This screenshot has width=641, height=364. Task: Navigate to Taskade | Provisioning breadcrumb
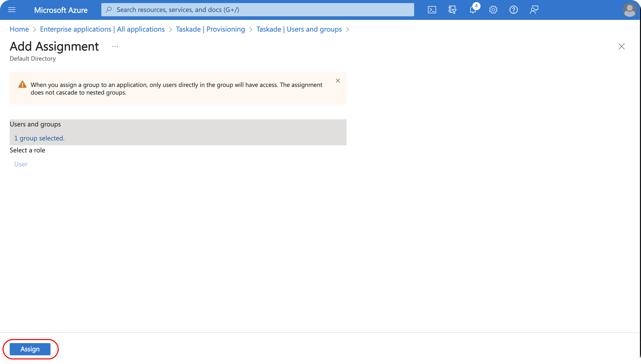[210, 29]
